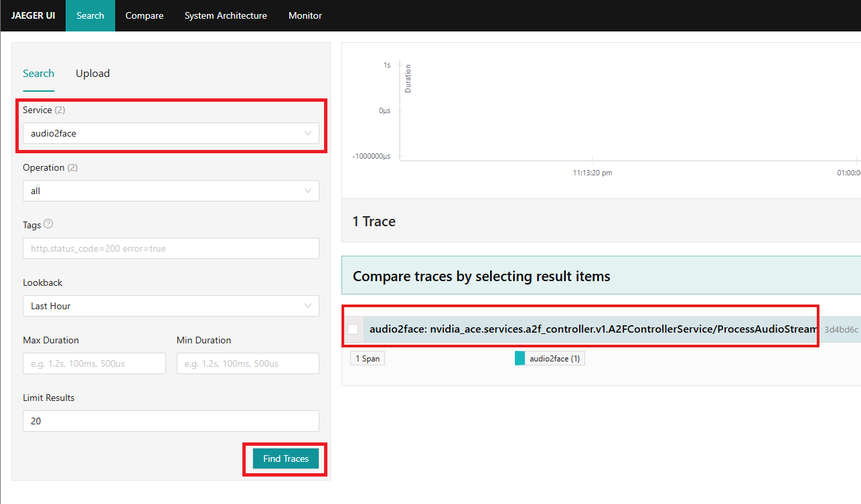
Task: Switch to the Upload tab in the panel
Action: point(92,74)
